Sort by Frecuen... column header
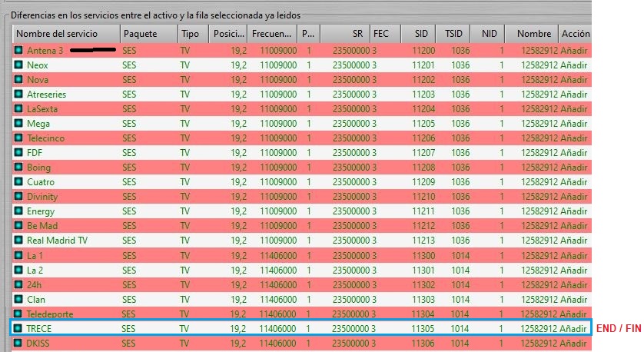This screenshot has width=644, height=352. [x=272, y=34]
